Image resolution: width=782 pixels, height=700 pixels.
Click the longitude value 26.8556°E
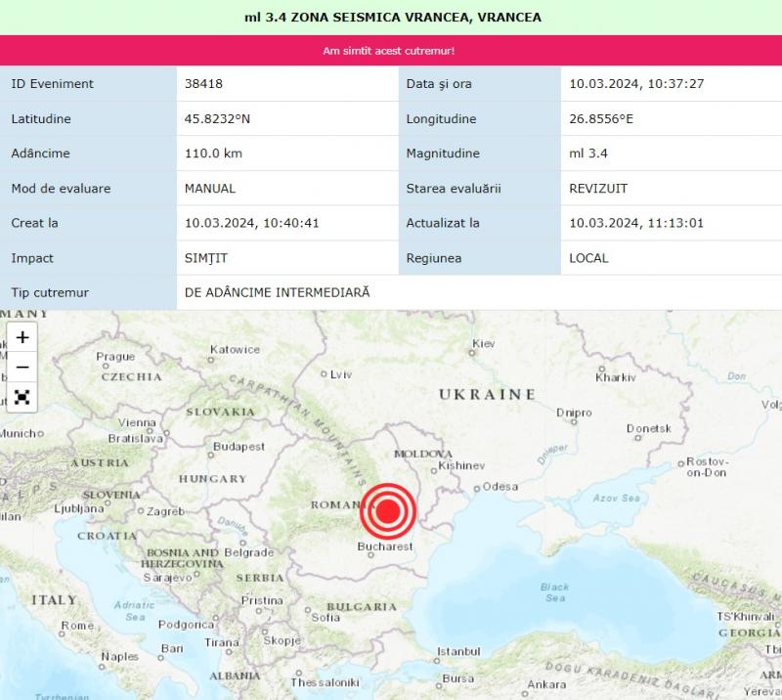coord(601,119)
